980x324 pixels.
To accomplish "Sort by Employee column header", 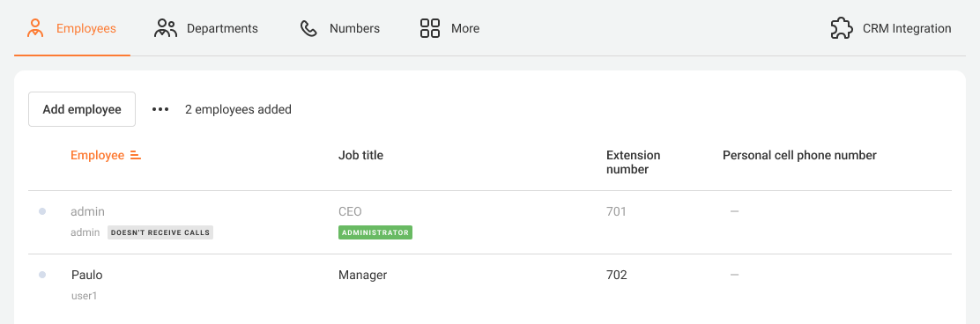I will tap(98, 156).
